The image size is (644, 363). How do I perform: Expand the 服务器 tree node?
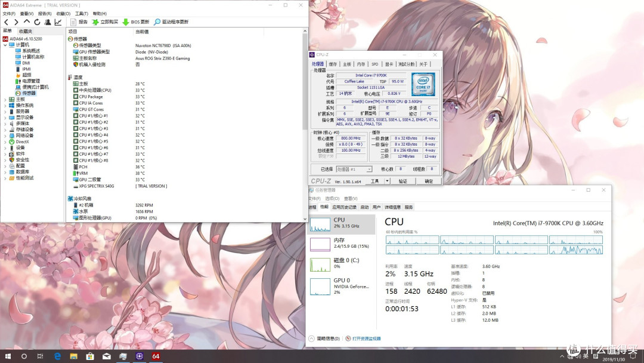coord(5,112)
